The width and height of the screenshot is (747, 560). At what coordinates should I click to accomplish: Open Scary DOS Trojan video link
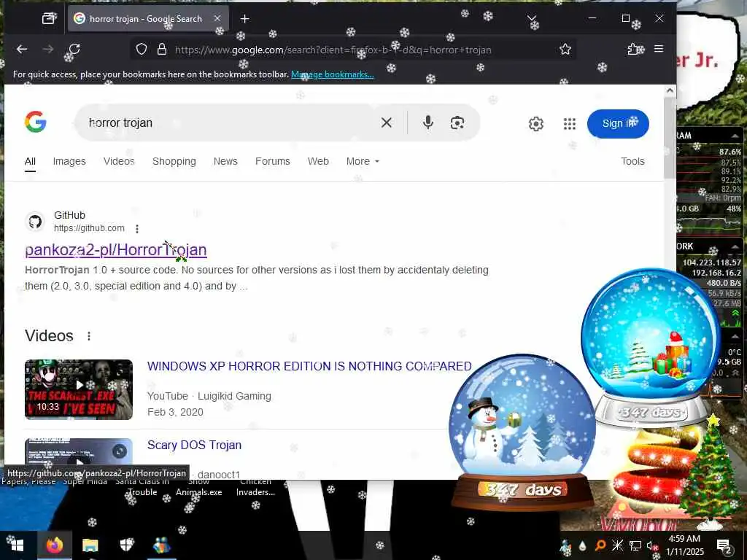click(x=194, y=446)
